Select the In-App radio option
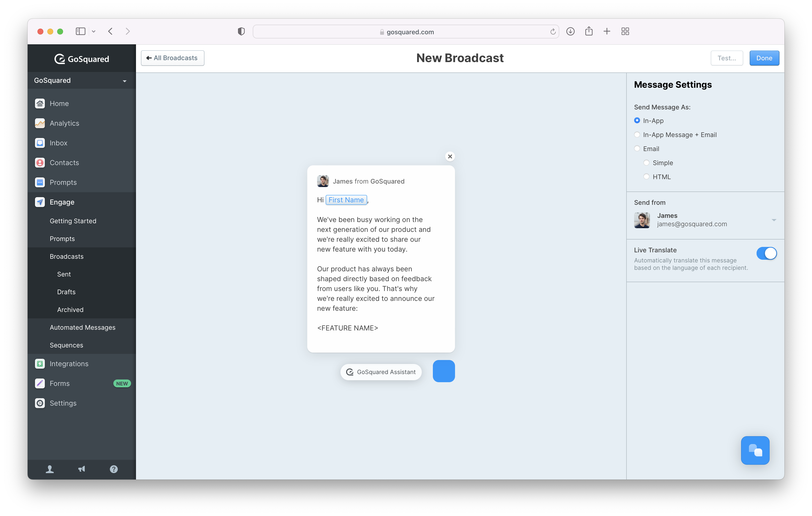The width and height of the screenshot is (812, 516). (637, 120)
